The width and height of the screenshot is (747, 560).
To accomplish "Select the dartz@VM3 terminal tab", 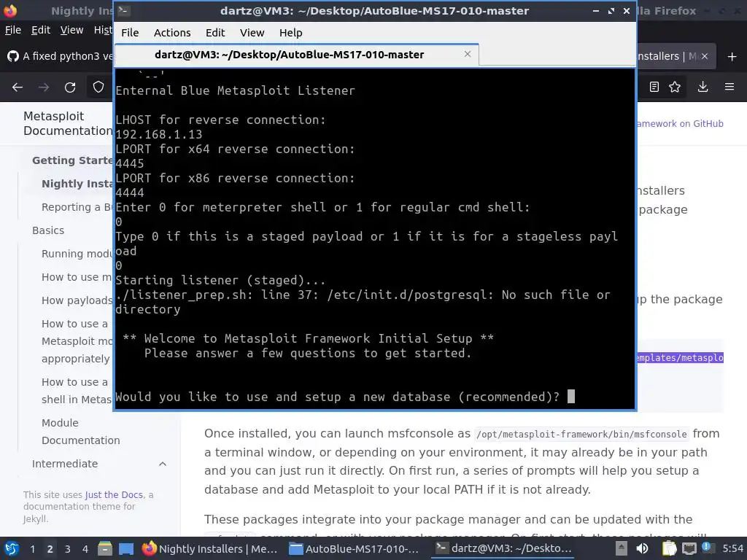I will (289, 55).
